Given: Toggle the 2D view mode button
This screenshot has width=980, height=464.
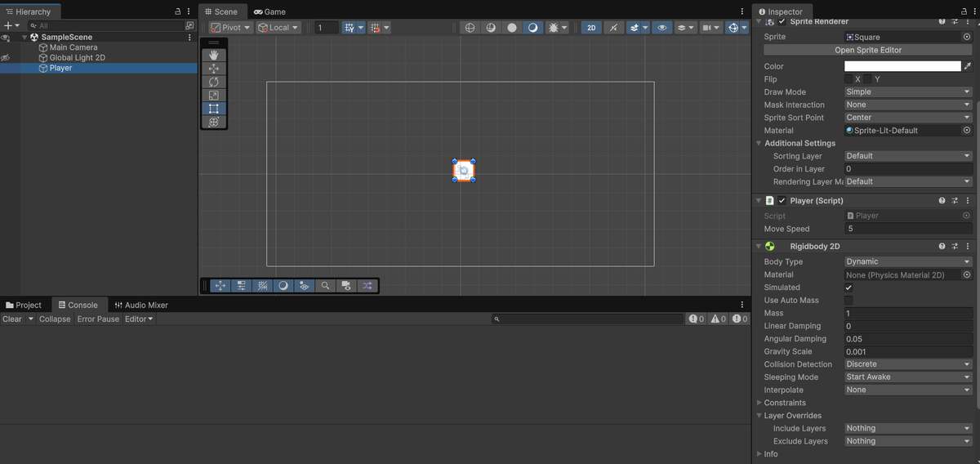Looking at the screenshot, I should click(x=591, y=27).
